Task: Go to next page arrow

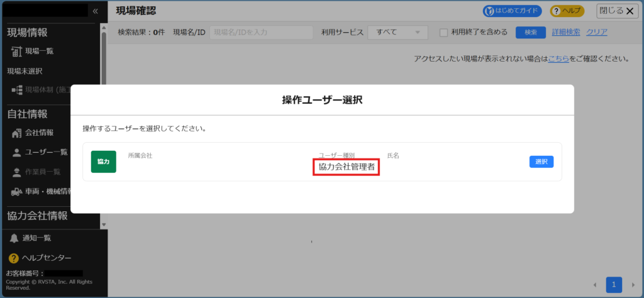Action: [633, 285]
